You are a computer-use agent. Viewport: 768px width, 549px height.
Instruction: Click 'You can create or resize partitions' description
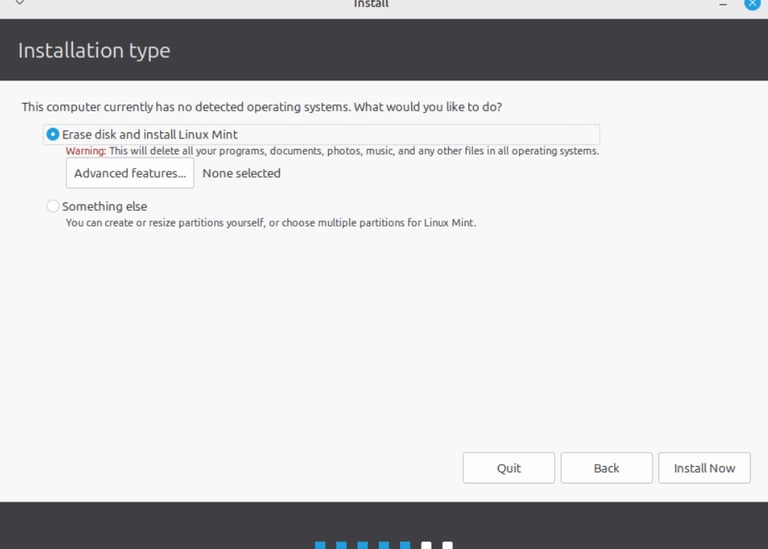(271, 222)
